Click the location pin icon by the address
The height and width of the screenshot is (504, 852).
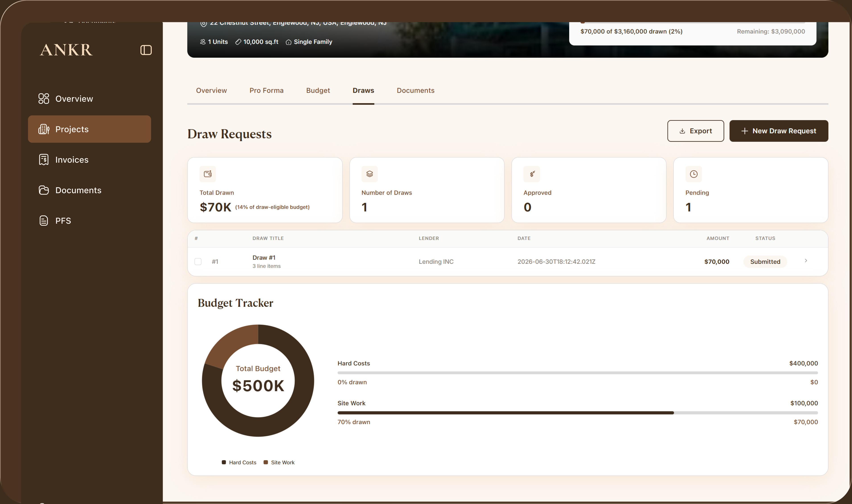(x=203, y=23)
